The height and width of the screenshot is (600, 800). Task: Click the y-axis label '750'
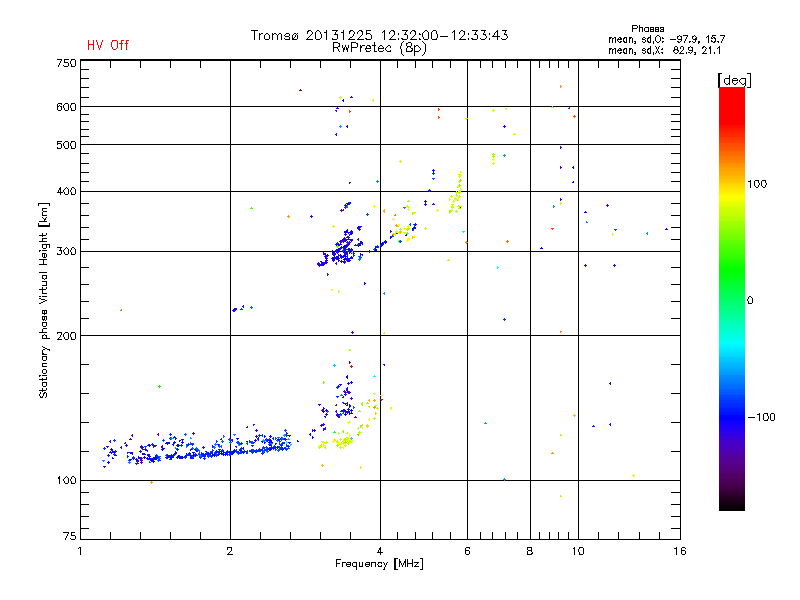click(x=66, y=63)
